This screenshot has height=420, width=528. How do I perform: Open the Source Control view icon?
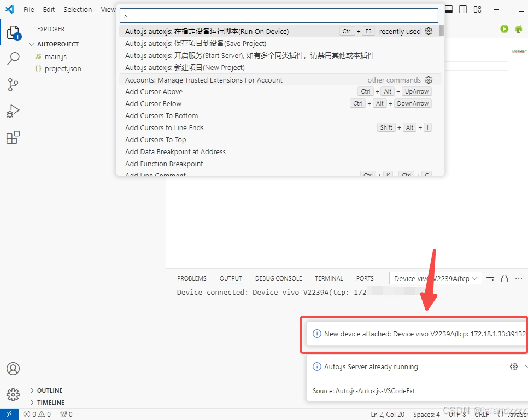click(13, 85)
